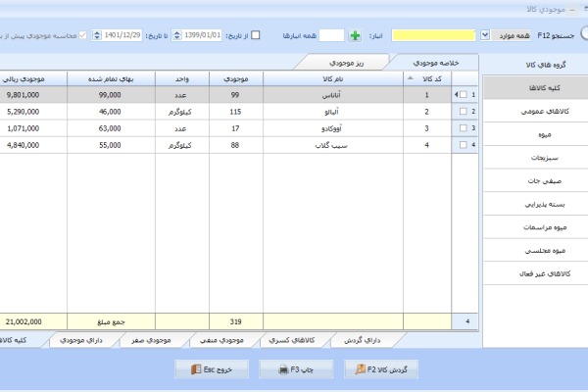Select the آناناس product name cell
The image size is (588, 392).
point(333,95)
